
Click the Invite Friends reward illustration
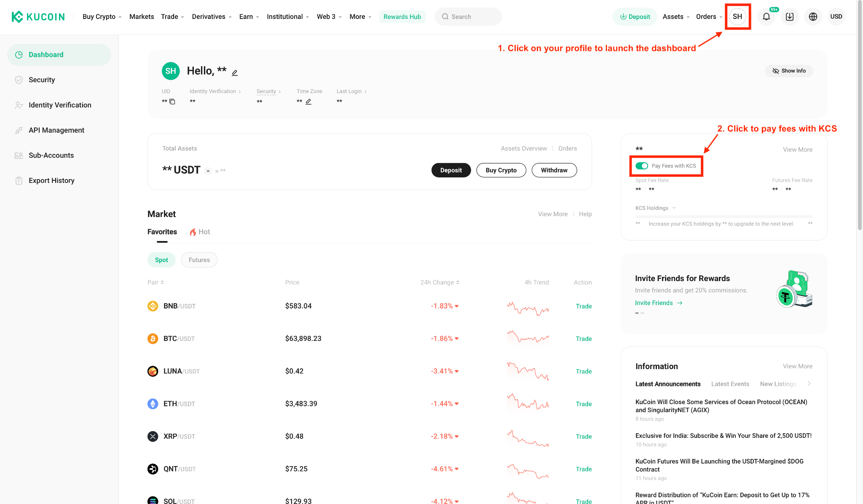click(794, 289)
